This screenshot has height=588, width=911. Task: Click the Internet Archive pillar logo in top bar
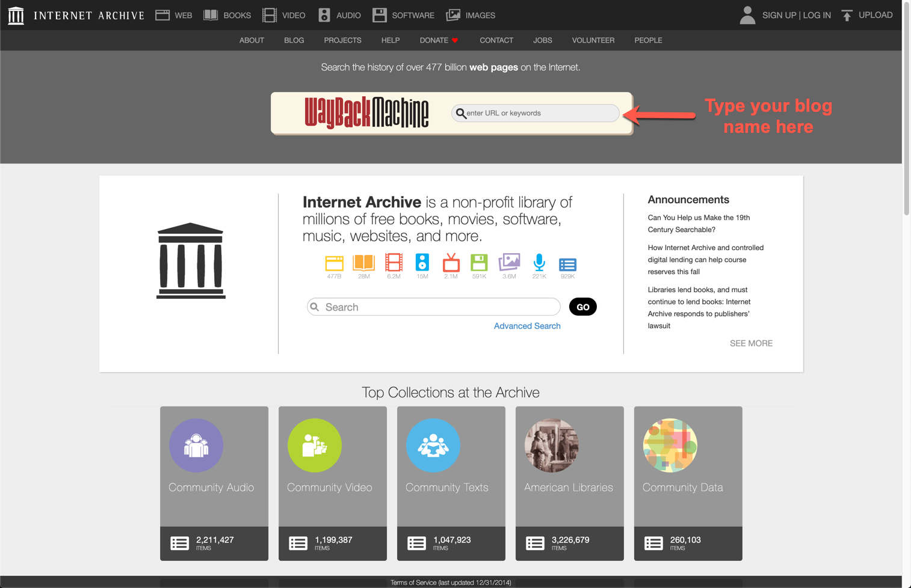(x=16, y=15)
